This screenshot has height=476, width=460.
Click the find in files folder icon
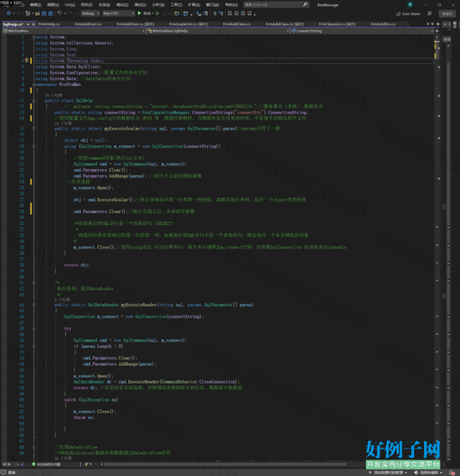pyautogui.click(x=176, y=13)
